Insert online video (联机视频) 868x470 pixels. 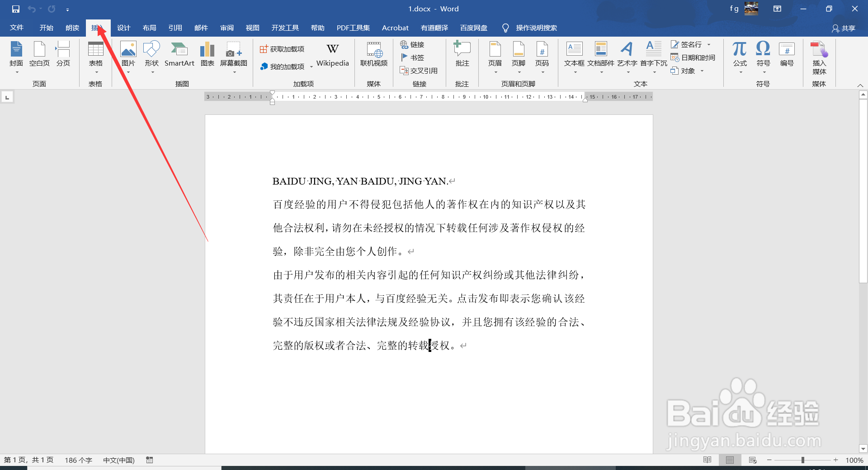tap(374, 54)
